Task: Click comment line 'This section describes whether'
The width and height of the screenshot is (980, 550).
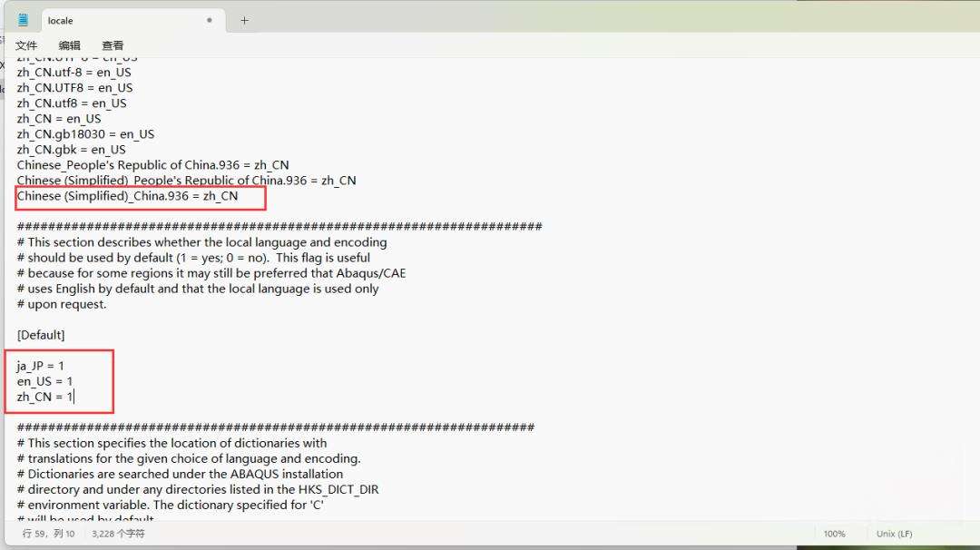Action: 201,242
